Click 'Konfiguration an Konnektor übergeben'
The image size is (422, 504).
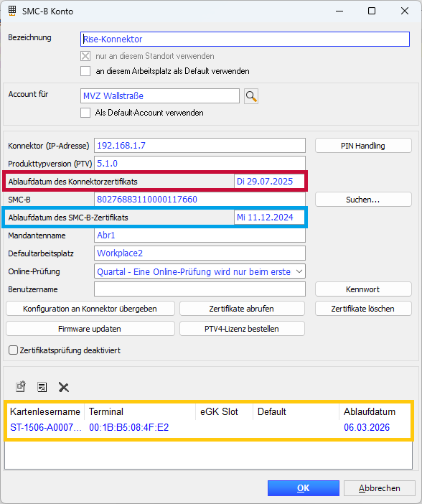point(90,309)
